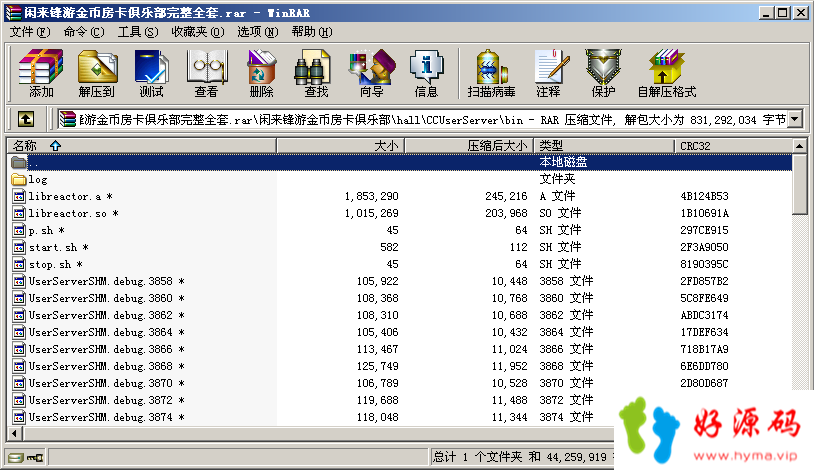The height and width of the screenshot is (470, 814).
Task: Open the 帮助(H) menu
Action: coord(311,32)
